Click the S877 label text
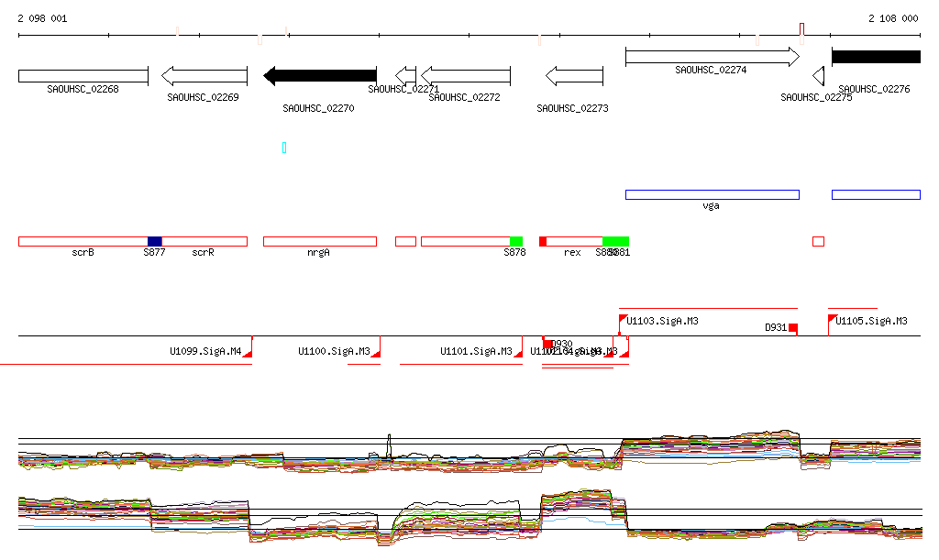Viewport: 939px width, 560px height. pos(154,252)
